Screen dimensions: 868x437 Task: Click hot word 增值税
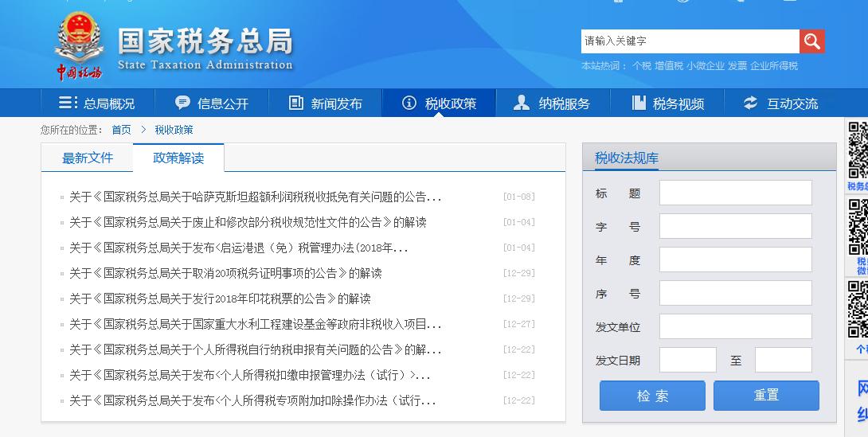669,66
